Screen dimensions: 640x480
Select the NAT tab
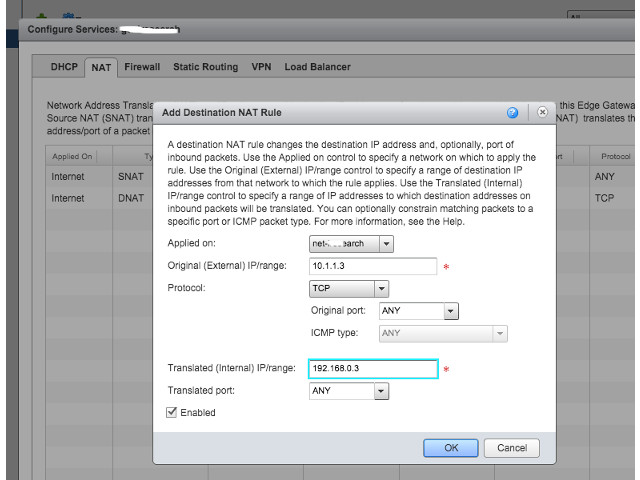click(x=101, y=67)
